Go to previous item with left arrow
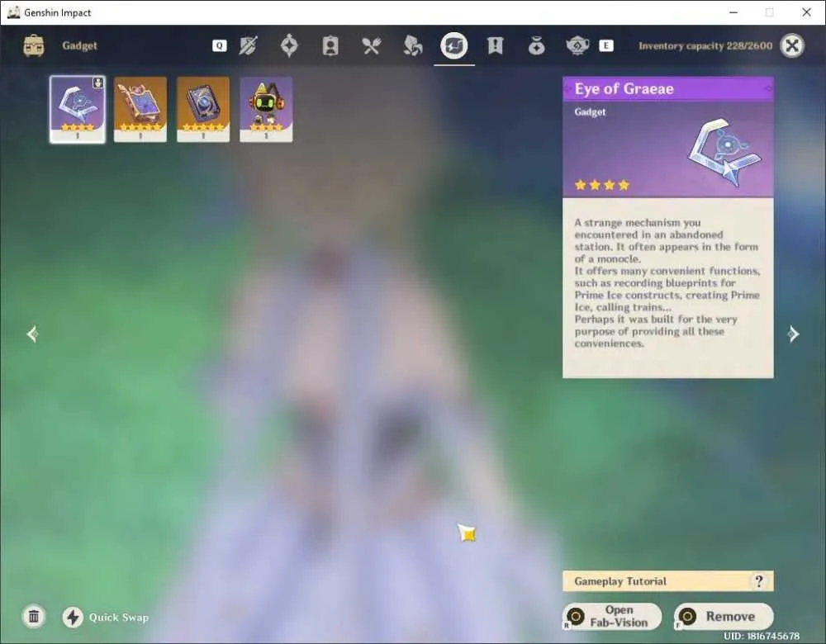This screenshot has width=826, height=644. click(33, 334)
